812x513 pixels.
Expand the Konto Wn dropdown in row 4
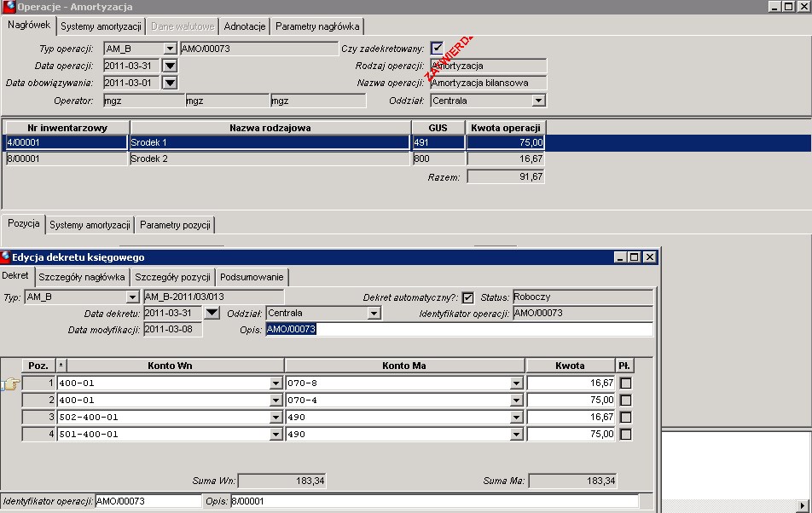276,435
